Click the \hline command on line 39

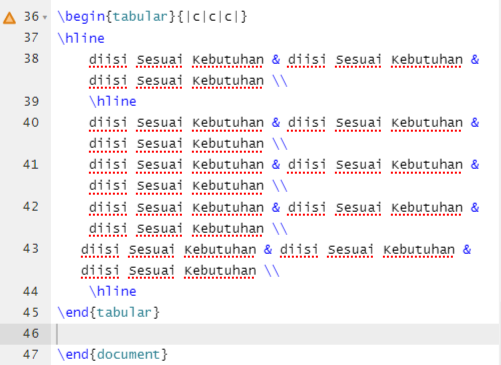(113, 101)
